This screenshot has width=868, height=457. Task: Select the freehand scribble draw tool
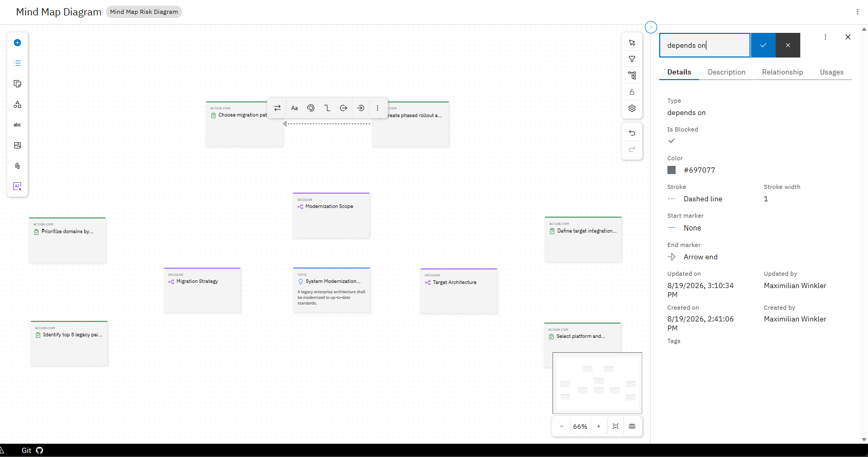click(17, 166)
